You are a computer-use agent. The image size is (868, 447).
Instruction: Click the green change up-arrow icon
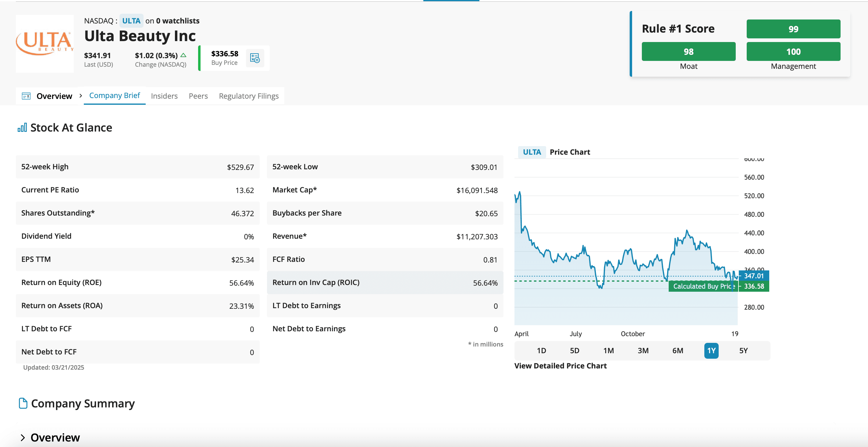pyautogui.click(x=183, y=55)
